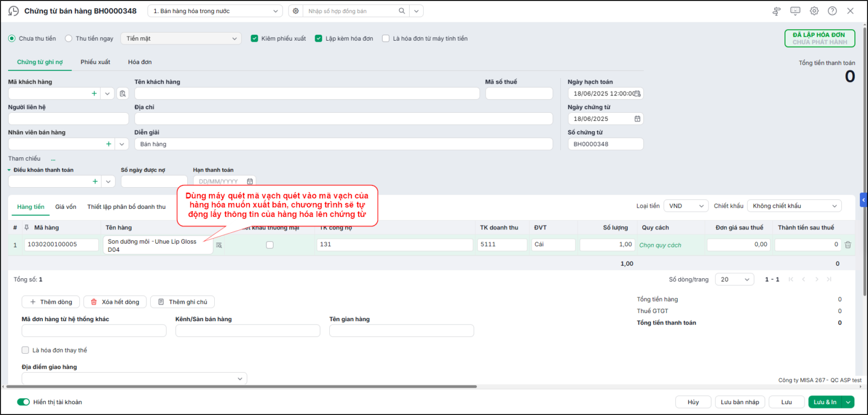Open the signpost guide icon in the header

click(x=776, y=11)
